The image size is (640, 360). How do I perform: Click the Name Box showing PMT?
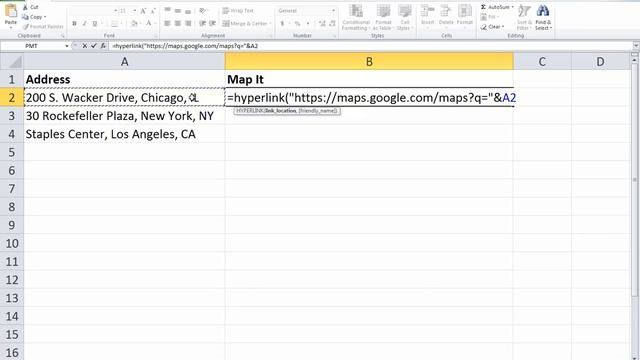coord(32,46)
